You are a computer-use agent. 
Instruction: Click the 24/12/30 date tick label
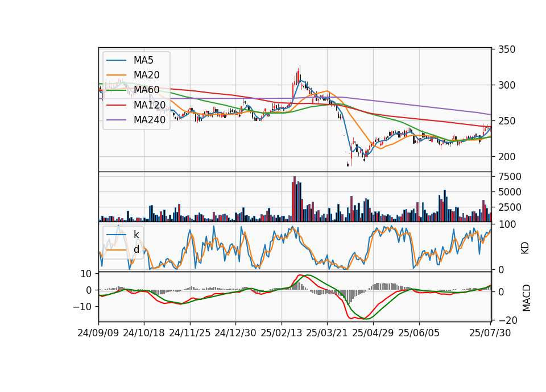coord(235,333)
